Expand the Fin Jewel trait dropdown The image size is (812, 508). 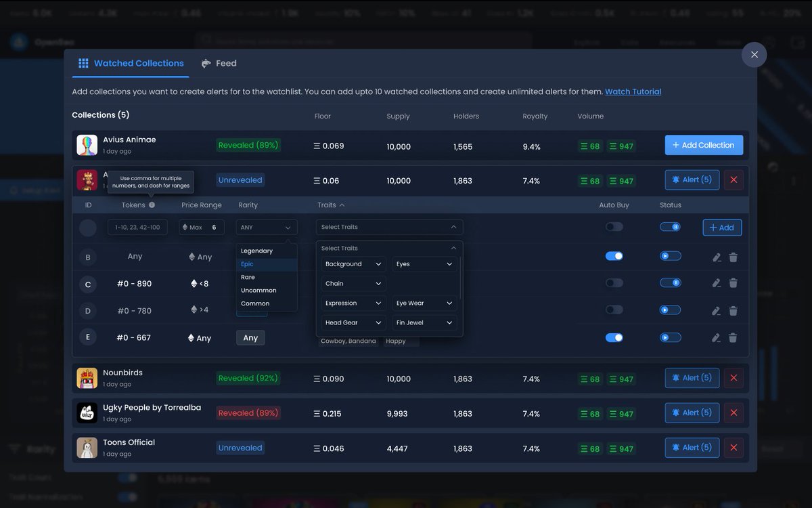(x=425, y=323)
